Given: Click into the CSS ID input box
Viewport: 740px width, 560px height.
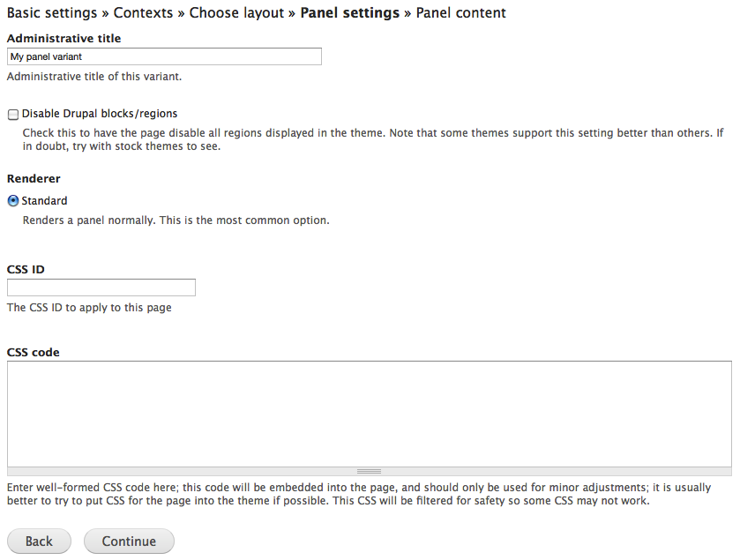Looking at the screenshot, I should (x=101, y=287).
